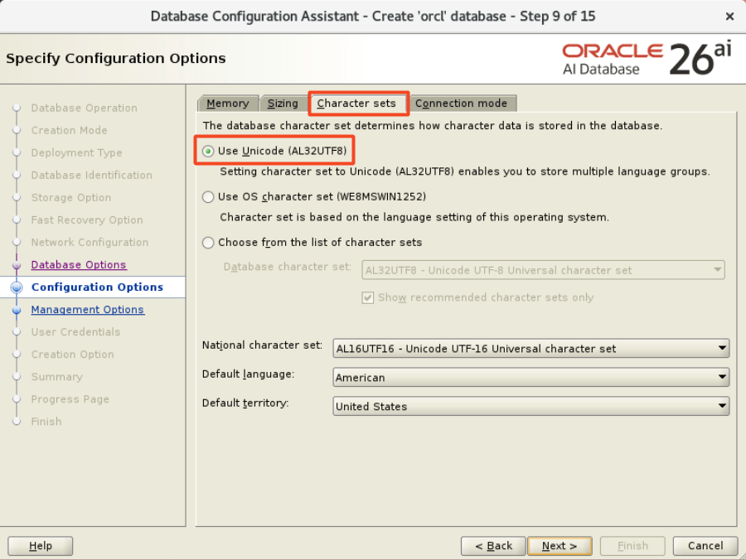Click the Configuration Options current step icon
The image size is (746, 560).
coord(16,287)
